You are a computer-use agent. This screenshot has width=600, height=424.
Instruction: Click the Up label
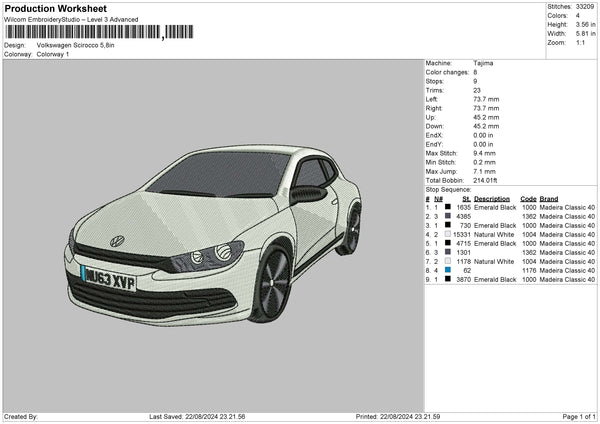(430, 117)
